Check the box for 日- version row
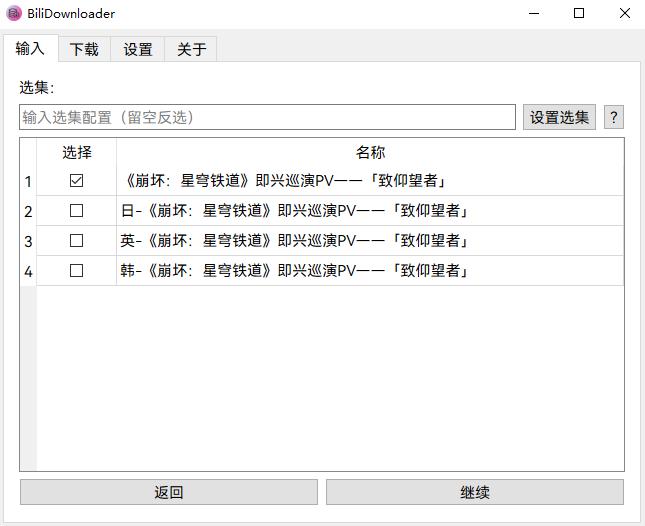Screen dimensions: 645x526 77,211
